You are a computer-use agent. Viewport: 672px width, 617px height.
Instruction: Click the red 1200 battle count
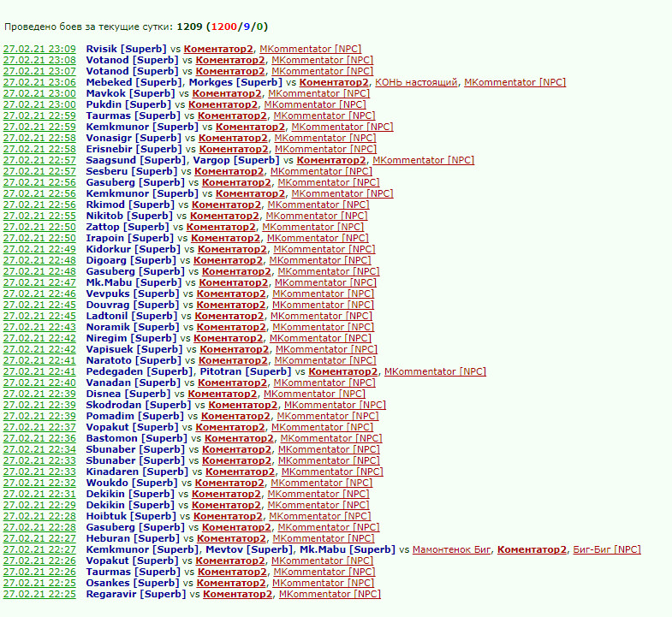[224, 27]
